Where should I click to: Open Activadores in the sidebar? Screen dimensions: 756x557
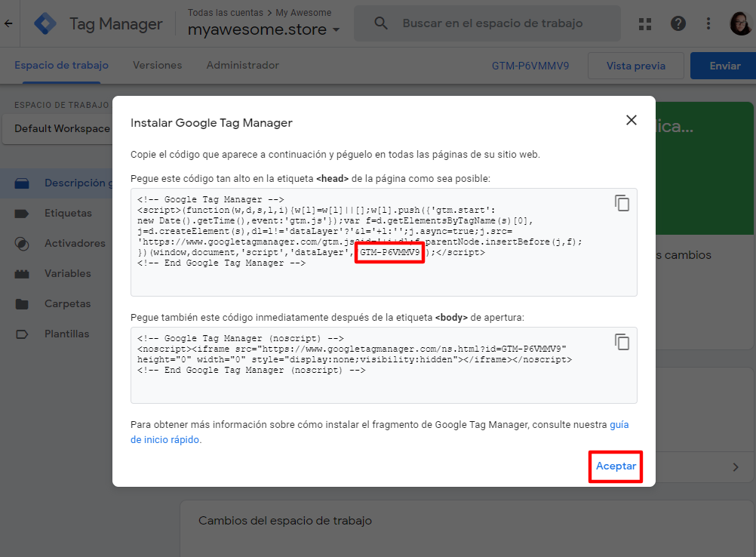pyautogui.click(x=75, y=243)
